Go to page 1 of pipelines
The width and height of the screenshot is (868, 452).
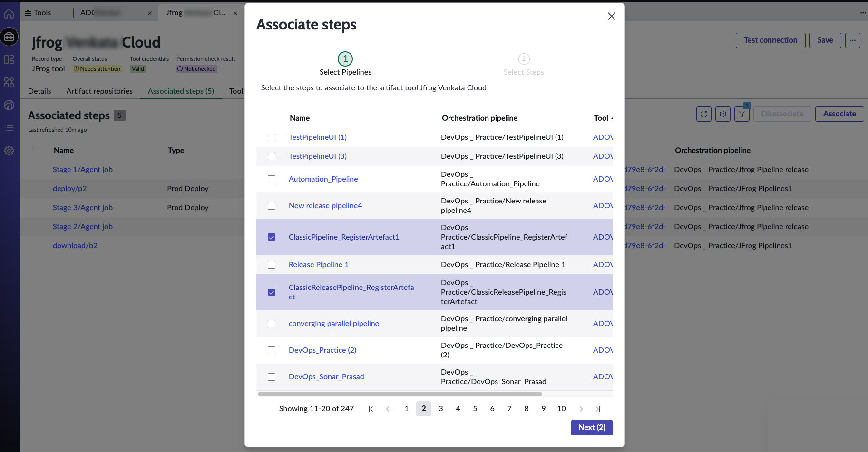[x=407, y=409]
